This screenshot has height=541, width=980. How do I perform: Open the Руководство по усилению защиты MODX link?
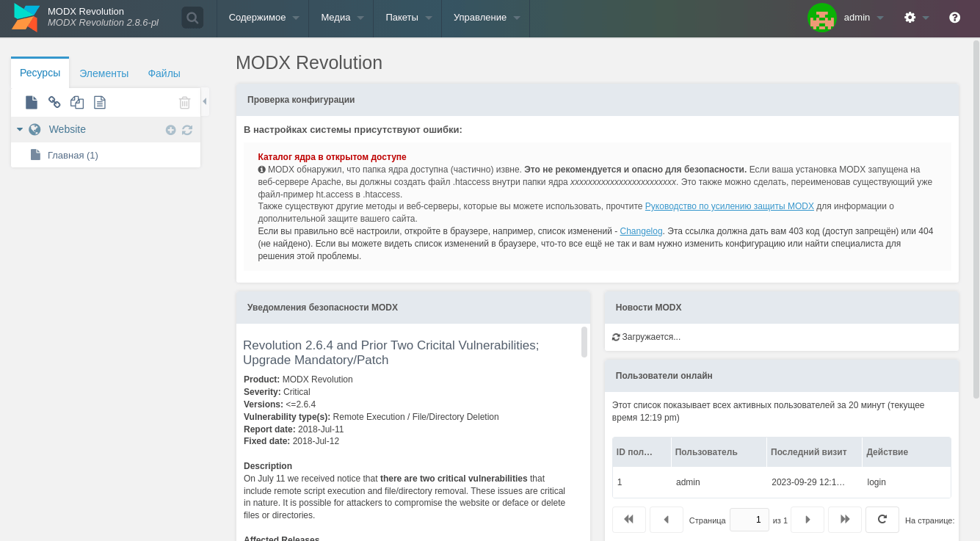(x=730, y=206)
